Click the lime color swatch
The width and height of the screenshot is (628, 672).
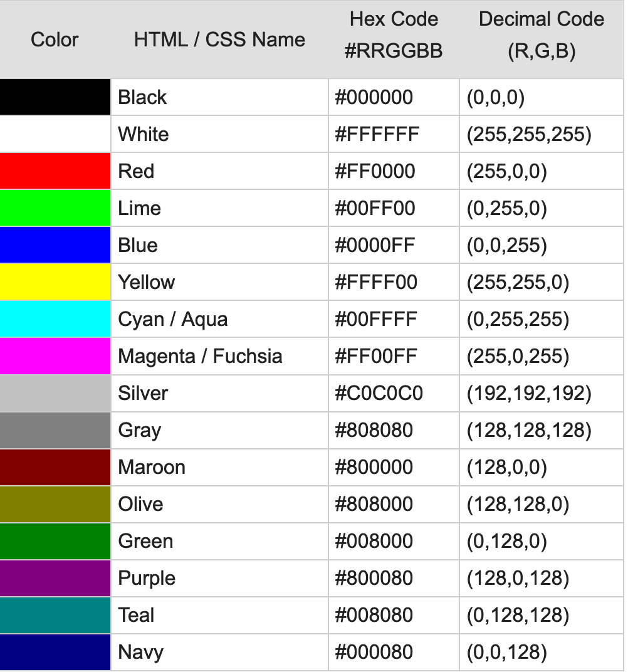[55, 208]
